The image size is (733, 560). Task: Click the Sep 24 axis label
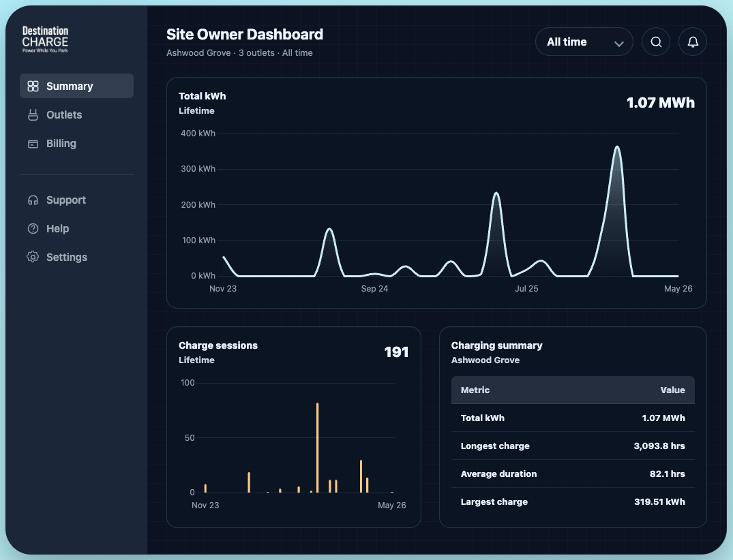click(374, 289)
